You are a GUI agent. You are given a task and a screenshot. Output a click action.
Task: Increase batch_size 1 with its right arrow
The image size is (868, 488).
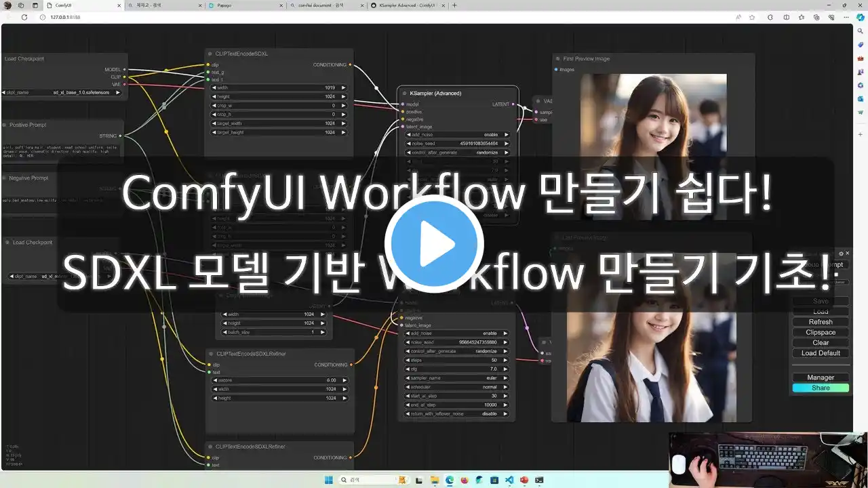click(x=323, y=332)
